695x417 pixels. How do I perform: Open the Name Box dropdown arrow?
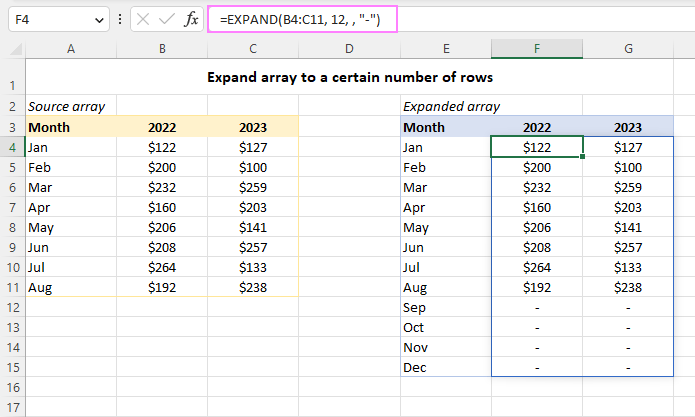pyautogui.click(x=99, y=20)
